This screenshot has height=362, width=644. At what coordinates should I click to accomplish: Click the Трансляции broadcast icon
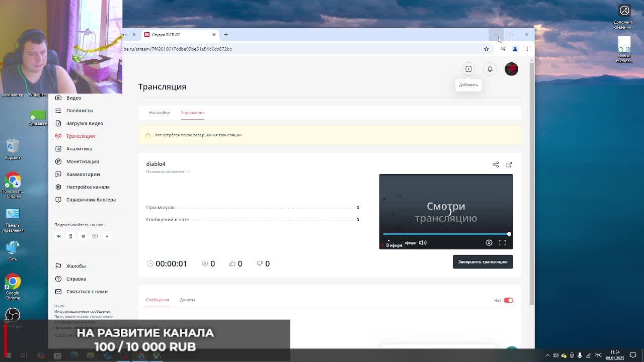[x=58, y=136]
